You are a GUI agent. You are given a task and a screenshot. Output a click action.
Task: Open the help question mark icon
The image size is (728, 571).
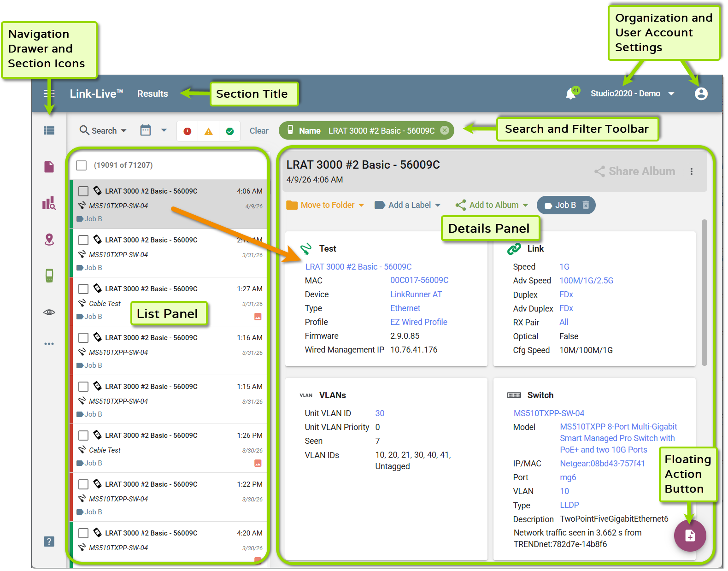[x=49, y=542]
